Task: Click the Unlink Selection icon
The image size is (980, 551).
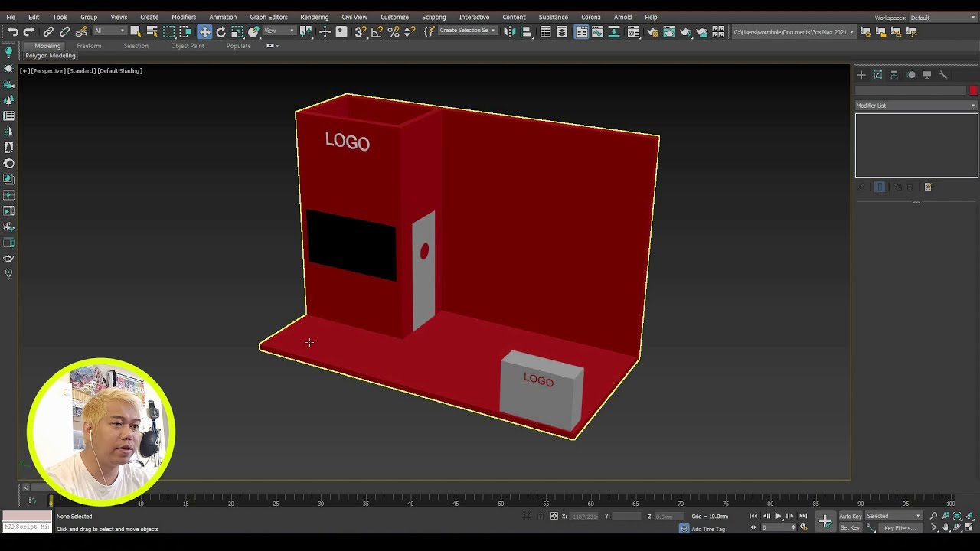Action: (64, 31)
